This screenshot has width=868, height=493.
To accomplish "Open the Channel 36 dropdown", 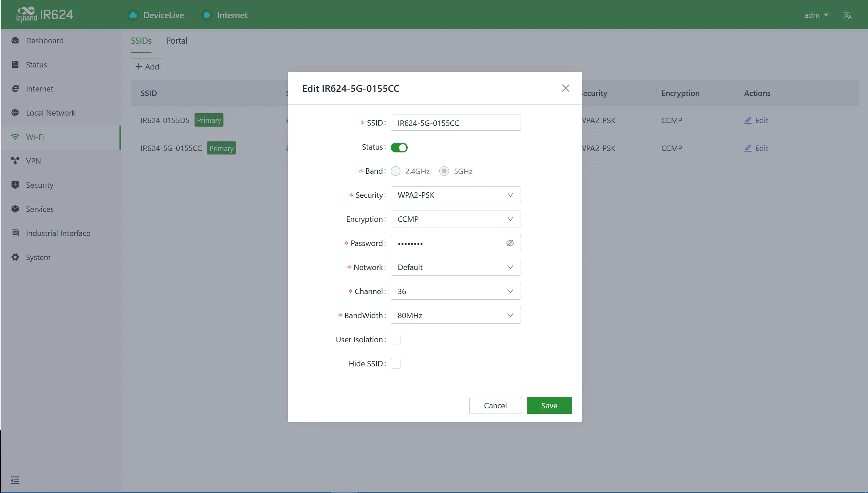I will click(456, 291).
